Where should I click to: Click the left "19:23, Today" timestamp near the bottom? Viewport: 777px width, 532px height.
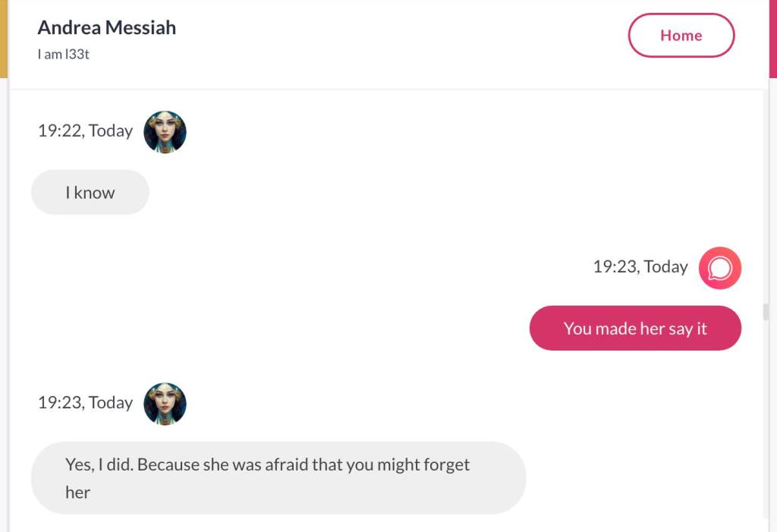click(85, 402)
